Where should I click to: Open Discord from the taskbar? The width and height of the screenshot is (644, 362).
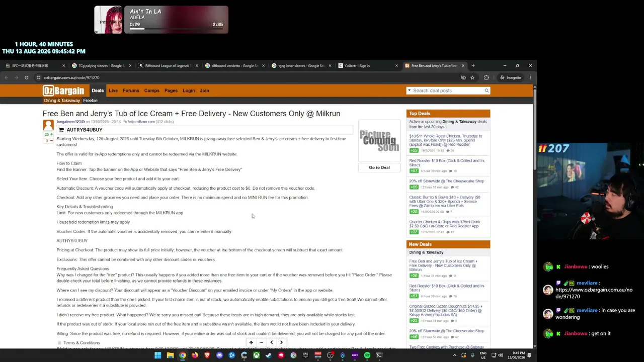219,355
